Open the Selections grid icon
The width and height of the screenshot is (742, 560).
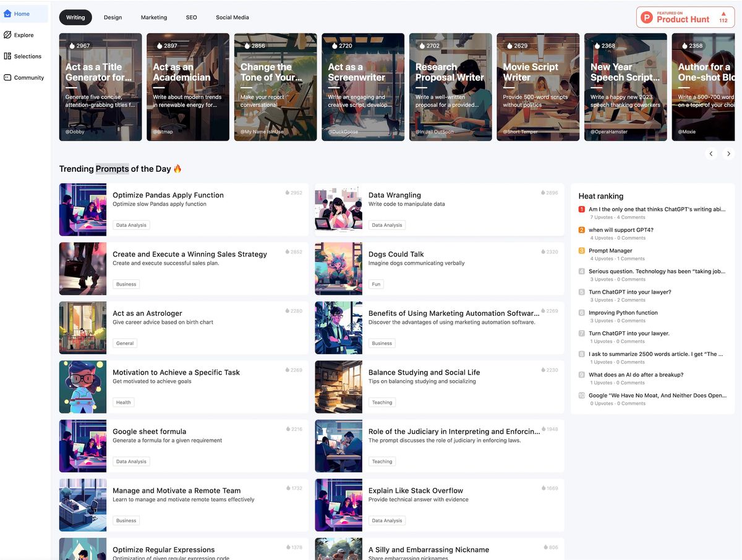click(7, 56)
